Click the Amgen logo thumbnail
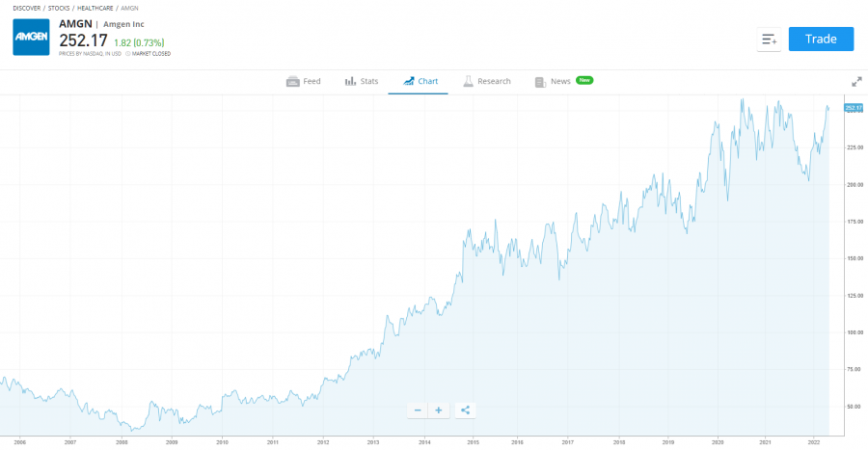This screenshot has width=868, height=450. click(31, 37)
